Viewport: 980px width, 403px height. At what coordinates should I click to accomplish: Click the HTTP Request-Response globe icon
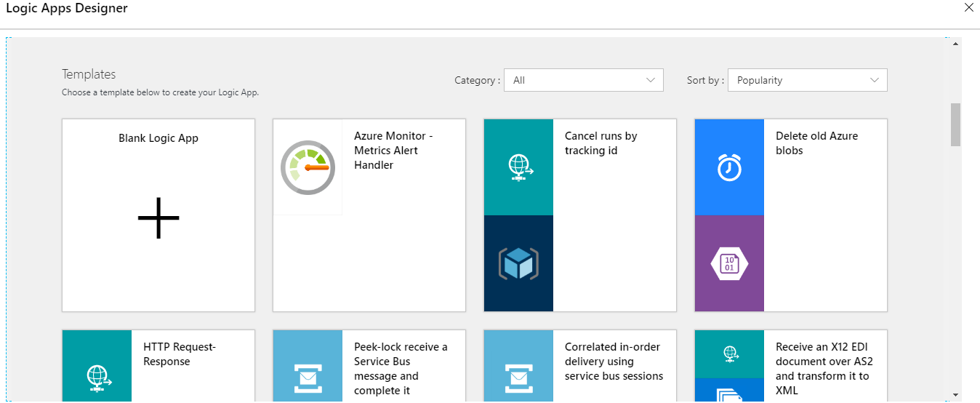coord(97,376)
